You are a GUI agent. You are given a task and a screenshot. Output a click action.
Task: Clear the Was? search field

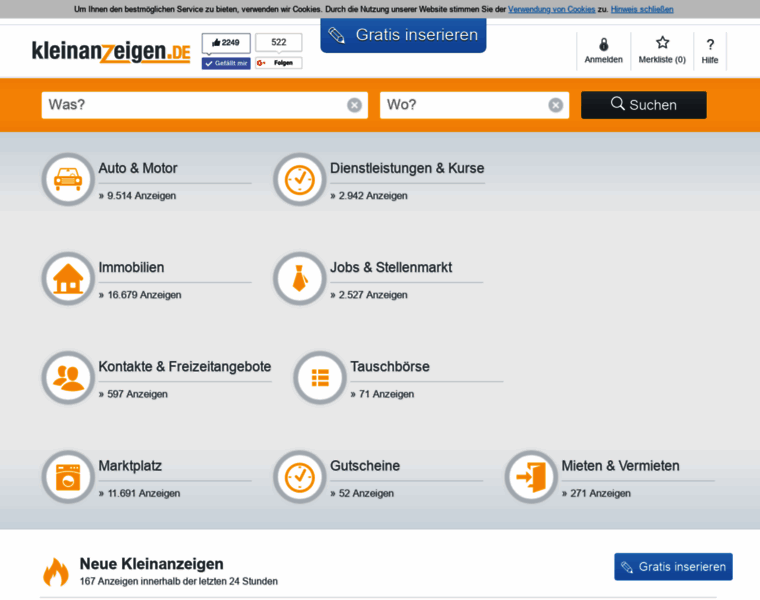coord(354,105)
